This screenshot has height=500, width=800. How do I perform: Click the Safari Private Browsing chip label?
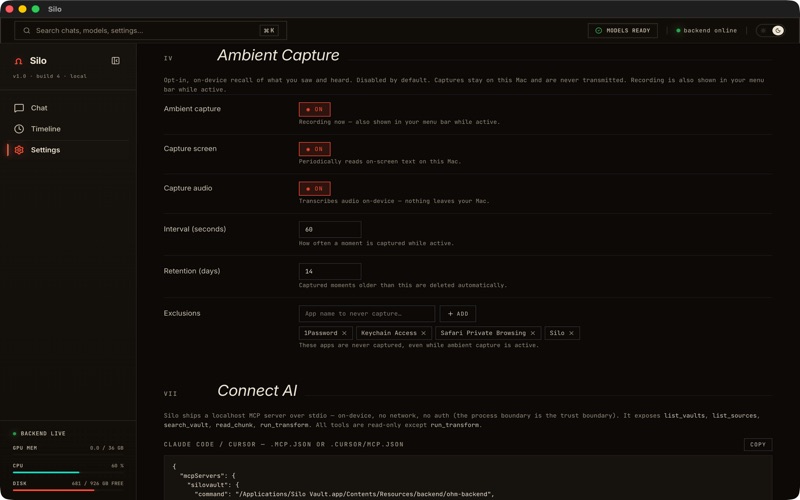(x=483, y=333)
